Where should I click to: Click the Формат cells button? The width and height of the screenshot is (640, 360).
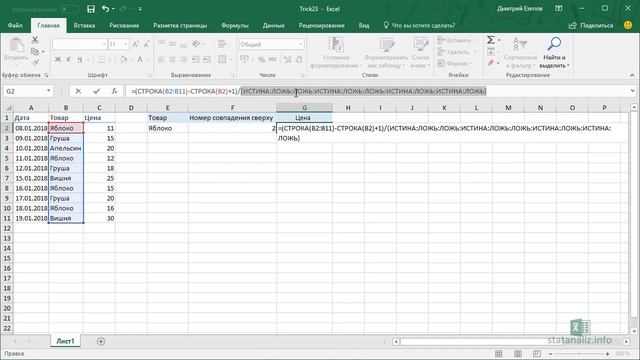pos(455,63)
